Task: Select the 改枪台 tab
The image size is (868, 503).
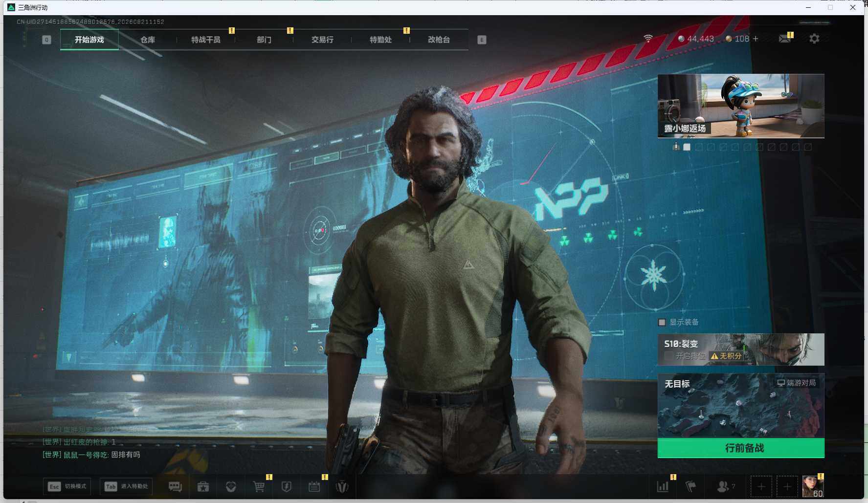Action: (439, 40)
